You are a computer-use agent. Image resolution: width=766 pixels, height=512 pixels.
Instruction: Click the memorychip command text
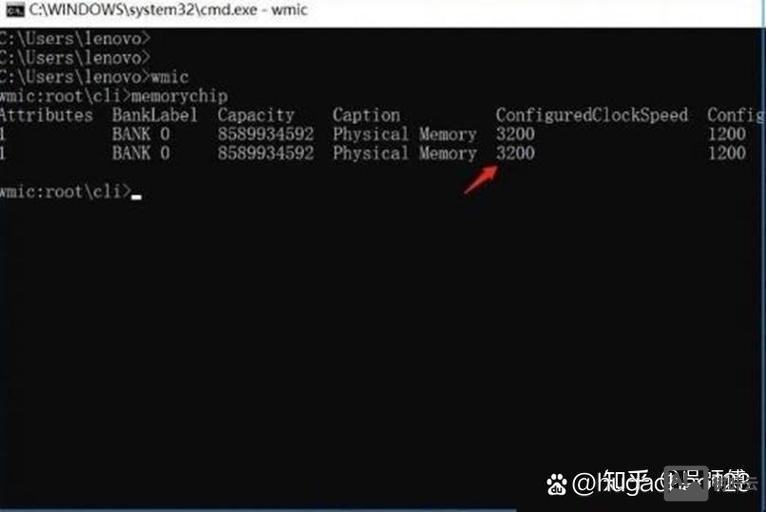tap(179, 96)
